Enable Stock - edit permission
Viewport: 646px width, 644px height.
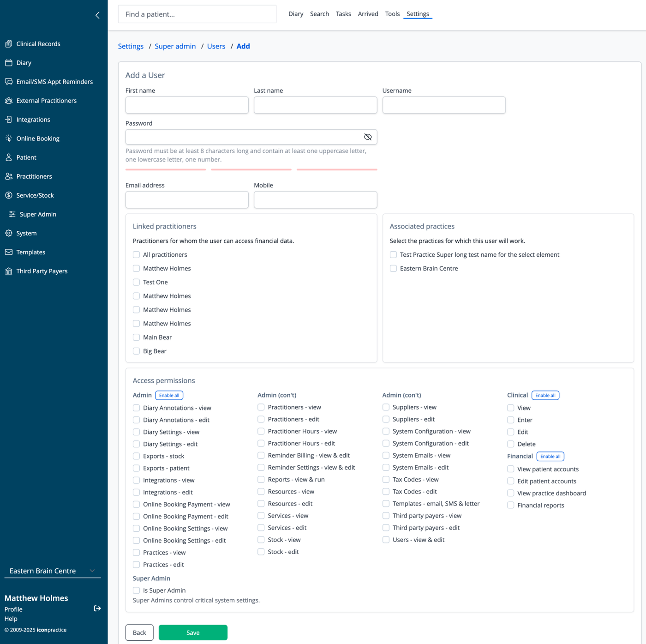(261, 552)
